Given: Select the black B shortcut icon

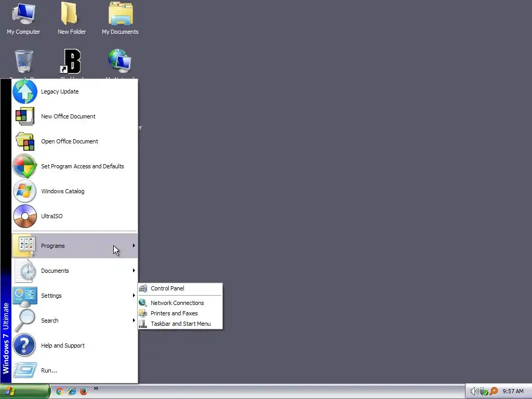Looking at the screenshot, I should [x=71, y=61].
